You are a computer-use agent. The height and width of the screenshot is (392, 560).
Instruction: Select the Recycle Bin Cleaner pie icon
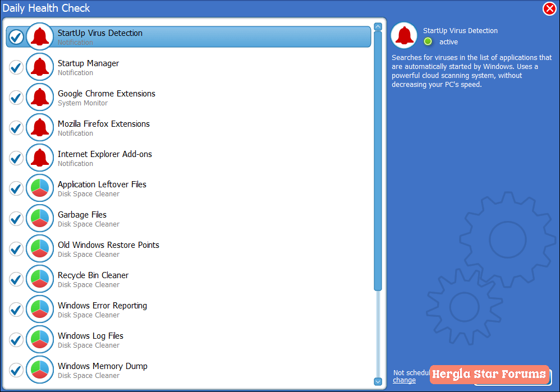40,279
